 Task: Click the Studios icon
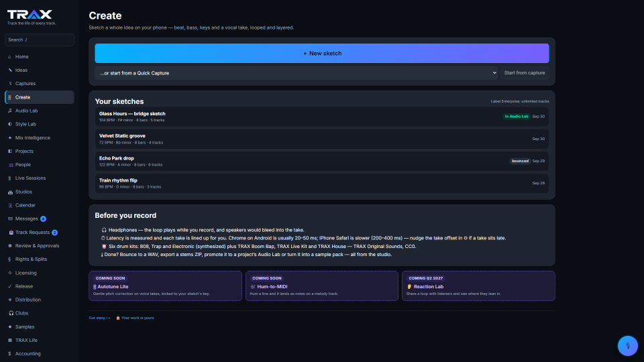pyautogui.click(x=10, y=192)
